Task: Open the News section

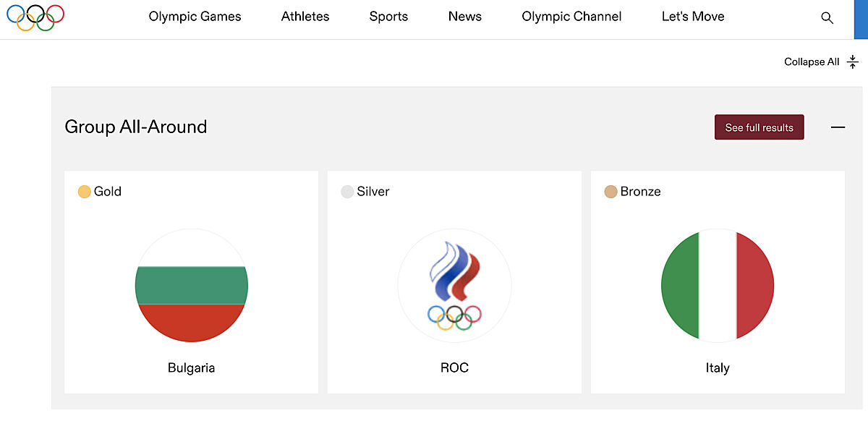Action: click(x=465, y=17)
